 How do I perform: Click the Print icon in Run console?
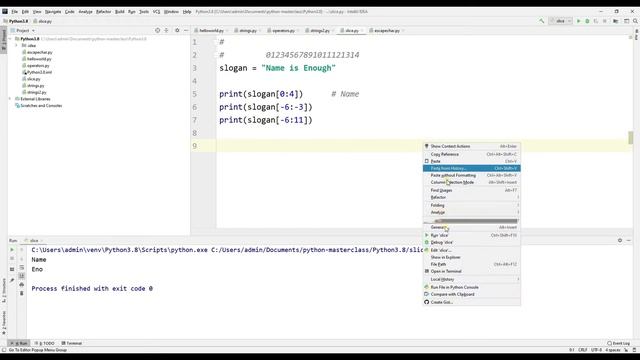(22, 284)
